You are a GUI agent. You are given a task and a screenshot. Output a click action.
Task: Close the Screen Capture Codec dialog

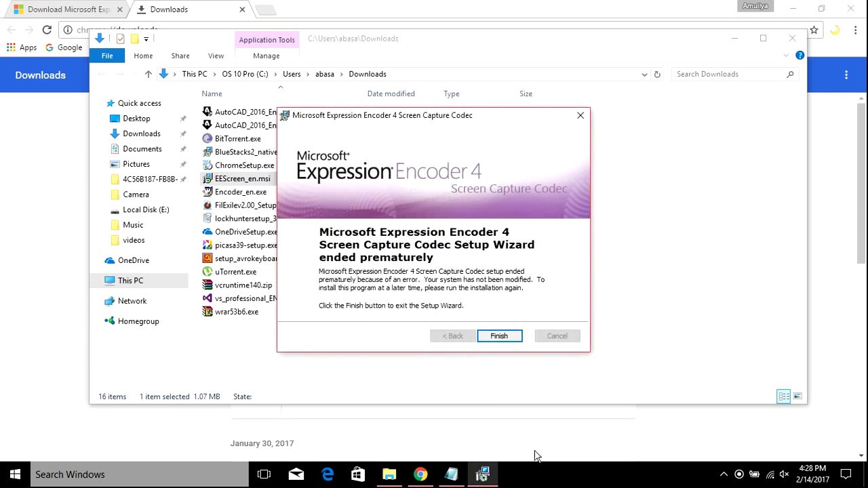pyautogui.click(x=580, y=115)
